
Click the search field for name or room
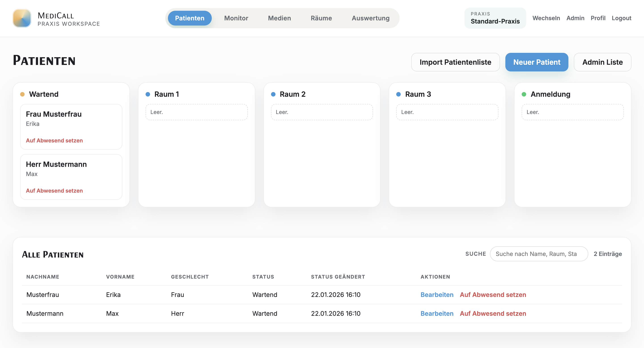point(539,254)
